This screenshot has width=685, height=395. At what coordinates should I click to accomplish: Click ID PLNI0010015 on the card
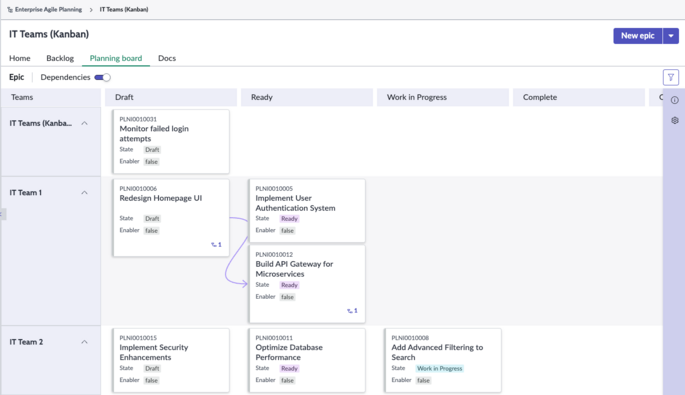click(x=138, y=338)
